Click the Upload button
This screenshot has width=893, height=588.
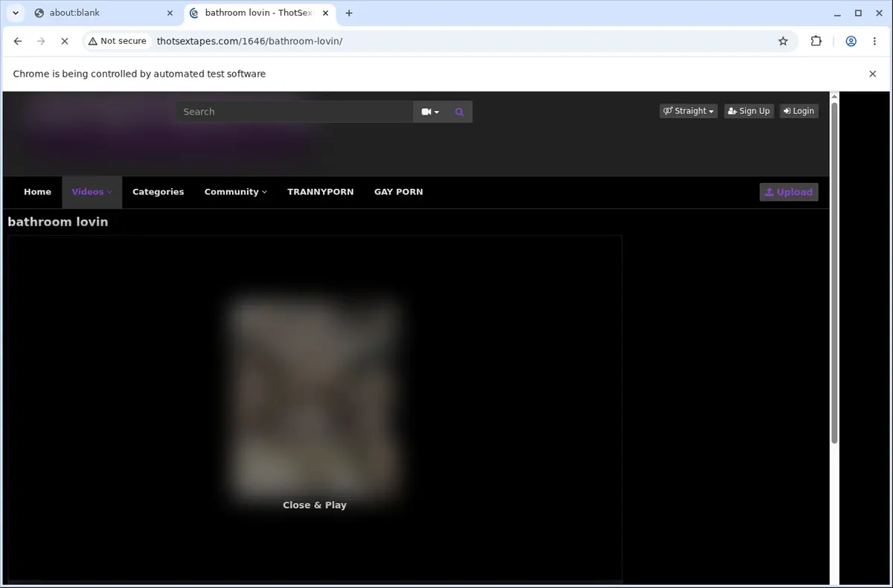click(x=789, y=192)
